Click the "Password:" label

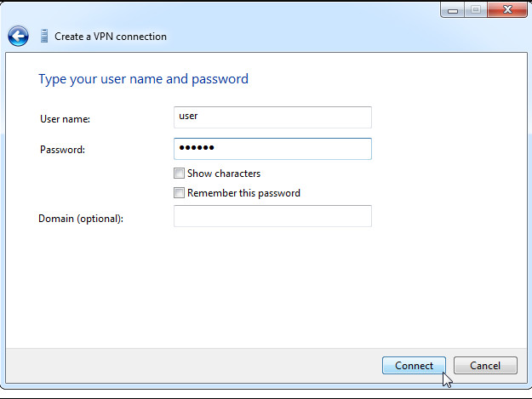tap(63, 150)
